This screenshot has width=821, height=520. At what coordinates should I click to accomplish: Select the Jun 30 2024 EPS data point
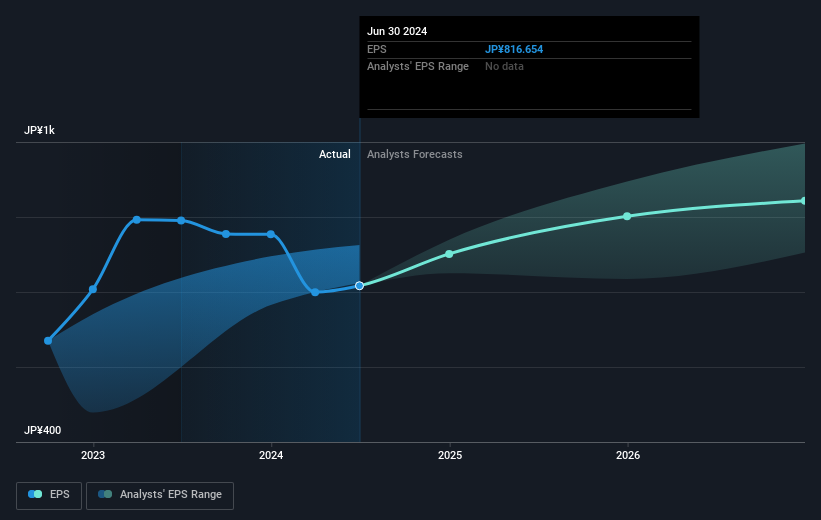click(359, 285)
